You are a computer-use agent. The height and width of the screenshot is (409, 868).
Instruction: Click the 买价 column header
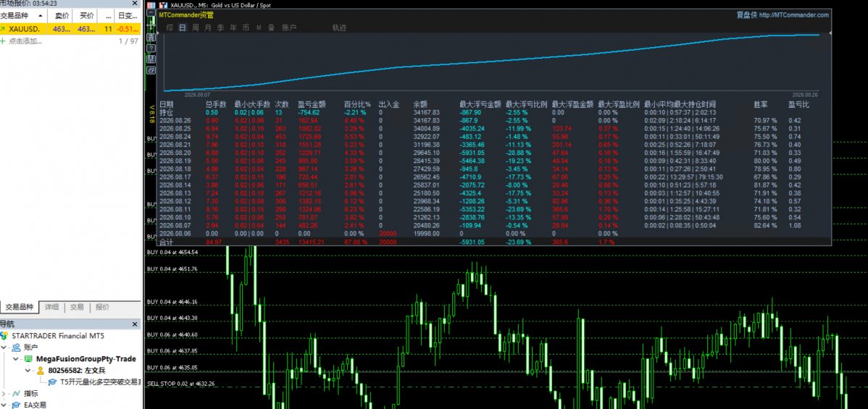(86, 16)
